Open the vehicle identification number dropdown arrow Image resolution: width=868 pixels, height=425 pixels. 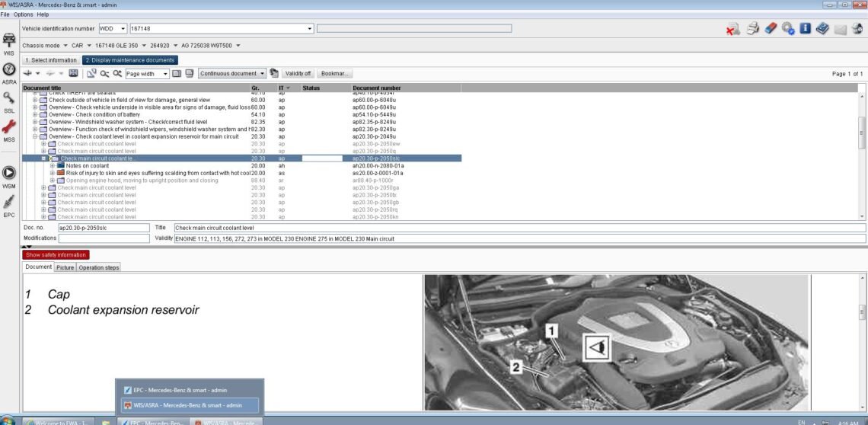(310, 28)
